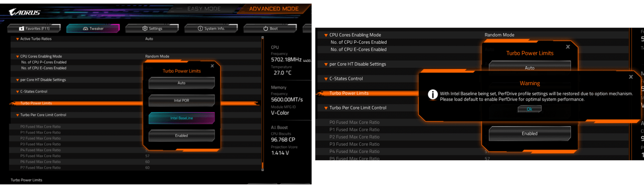Select P2 Fused Max Core Ratio, right screenshot
Viewport: 644px width, 188px height.
point(354,137)
